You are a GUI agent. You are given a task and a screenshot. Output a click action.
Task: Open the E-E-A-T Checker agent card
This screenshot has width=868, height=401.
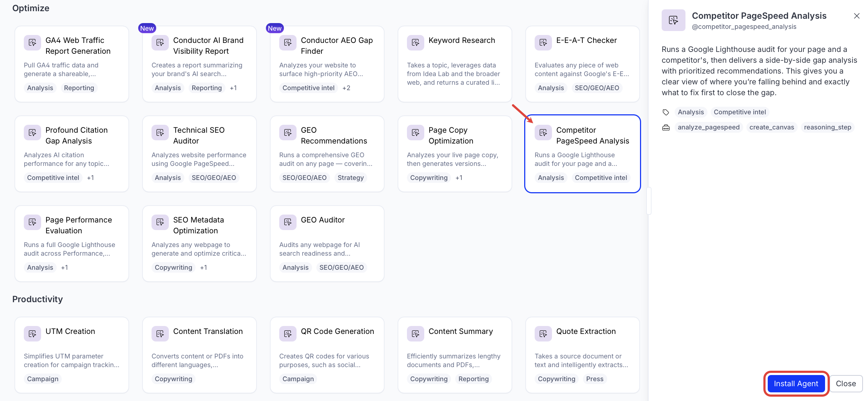tap(582, 64)
